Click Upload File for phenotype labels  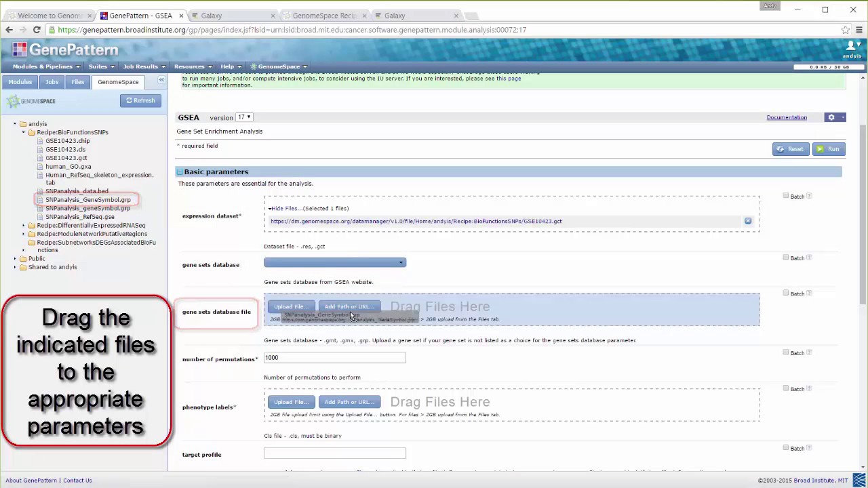291,402
